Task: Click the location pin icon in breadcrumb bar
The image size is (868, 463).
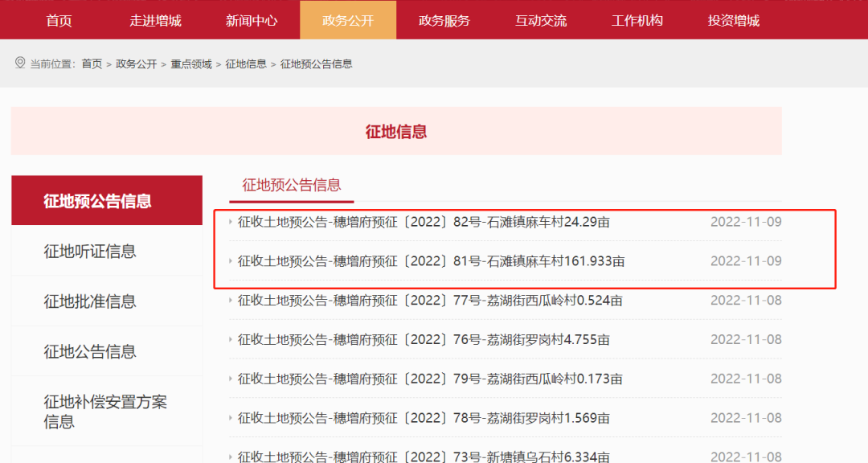Action: [18, 62]
